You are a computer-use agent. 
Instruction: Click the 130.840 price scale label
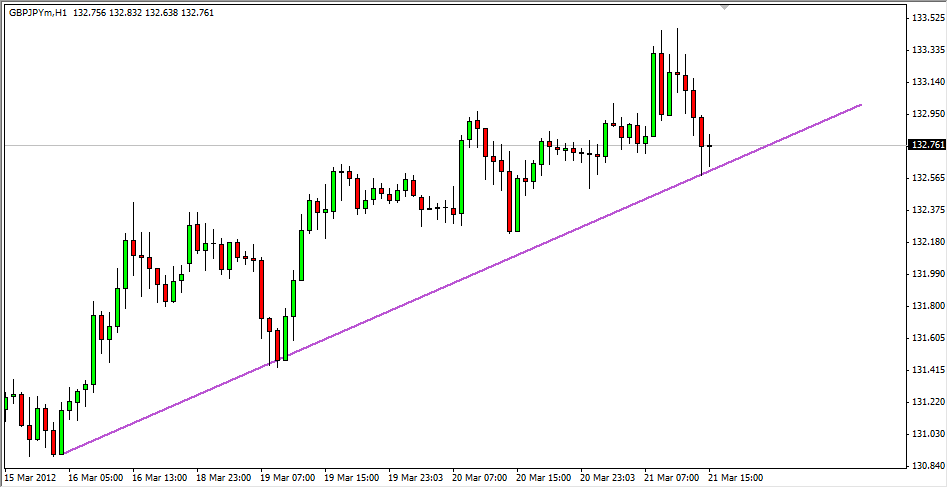(x=926, y=466)
